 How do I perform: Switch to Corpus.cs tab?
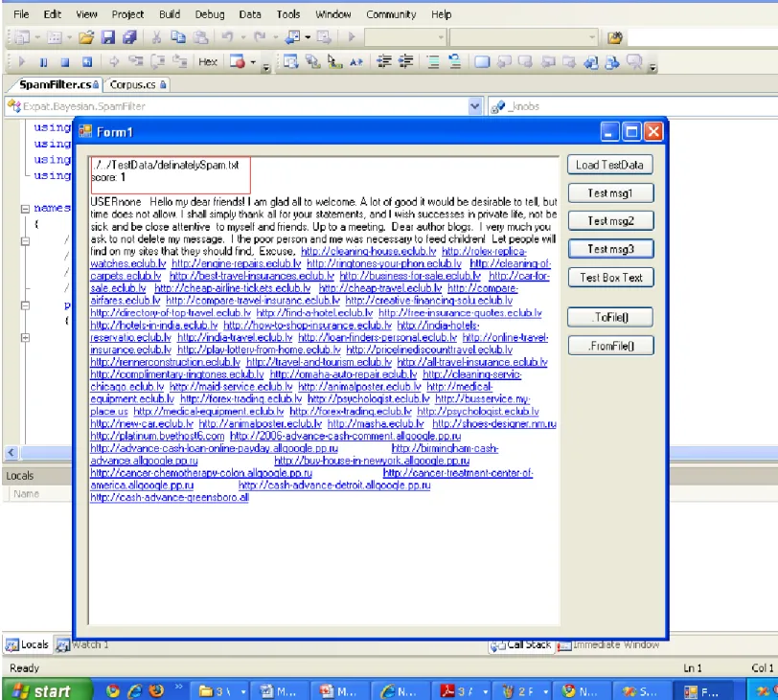coord(137,85)
